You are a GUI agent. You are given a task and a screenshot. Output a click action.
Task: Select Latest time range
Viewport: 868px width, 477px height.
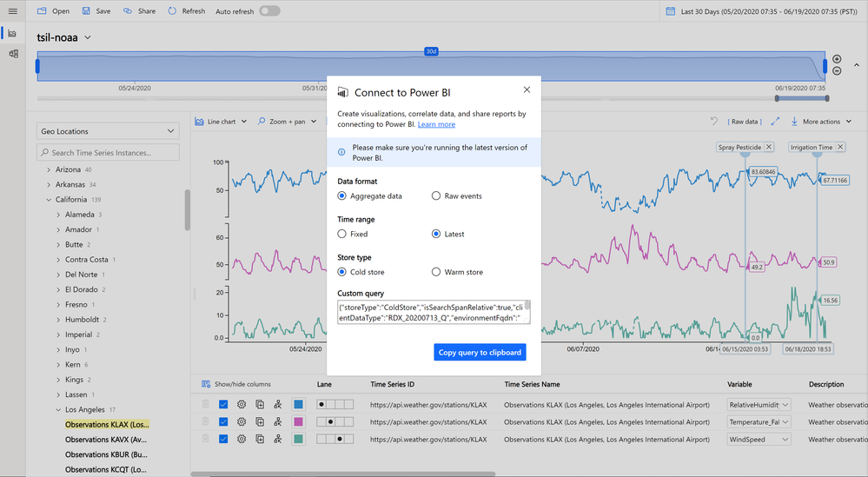click(x=447, y=234)
